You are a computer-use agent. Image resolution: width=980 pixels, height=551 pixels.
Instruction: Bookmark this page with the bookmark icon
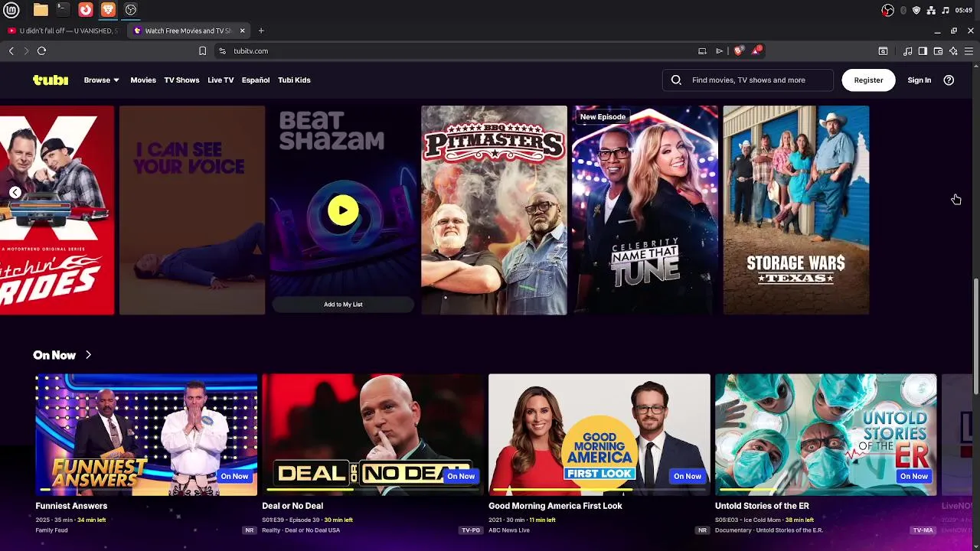point(202,51)
